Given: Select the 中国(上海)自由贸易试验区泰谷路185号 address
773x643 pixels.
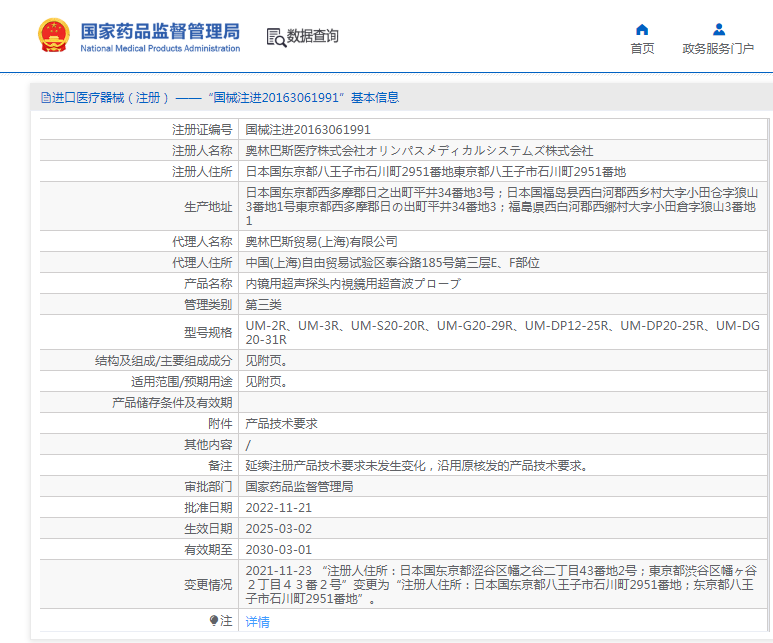Looking at the screenshot, I should click(x=392, y=262).
